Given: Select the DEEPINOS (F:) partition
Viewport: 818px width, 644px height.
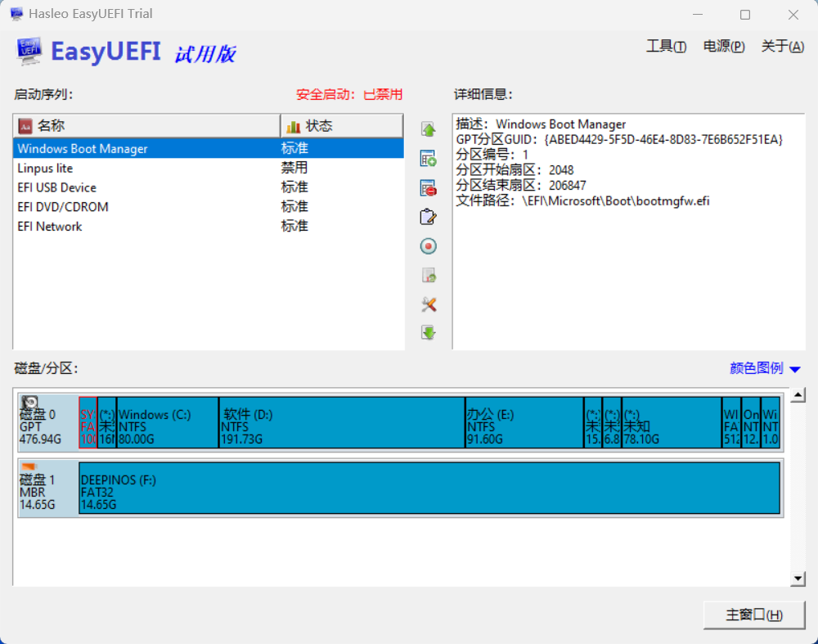Looking at the screenshot, I should (x=429, y=488).
